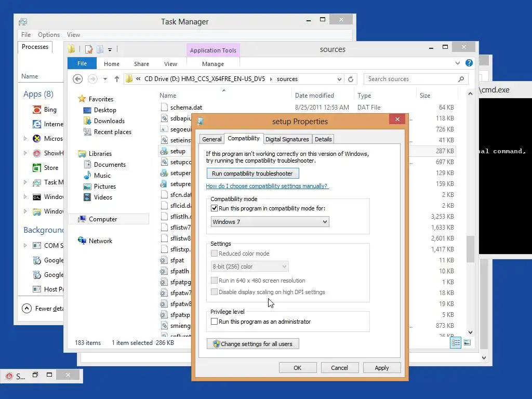Click Change settings for all users

(x=253, y=344)
